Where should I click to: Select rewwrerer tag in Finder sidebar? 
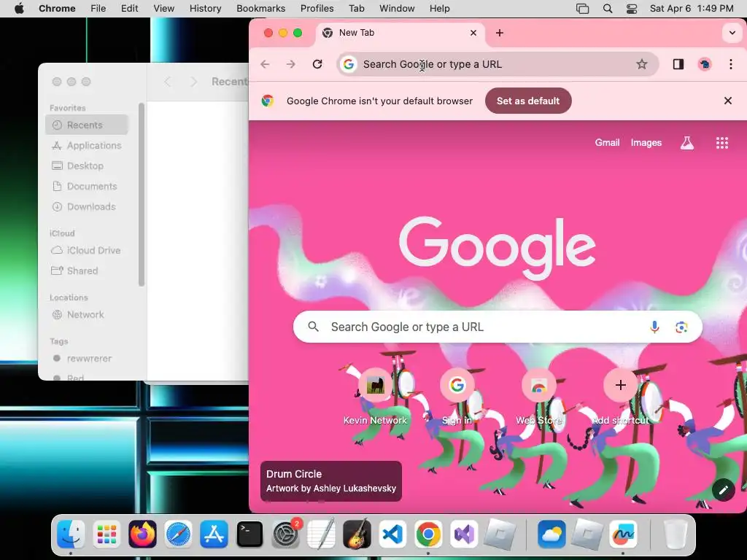tap(87, 358)
